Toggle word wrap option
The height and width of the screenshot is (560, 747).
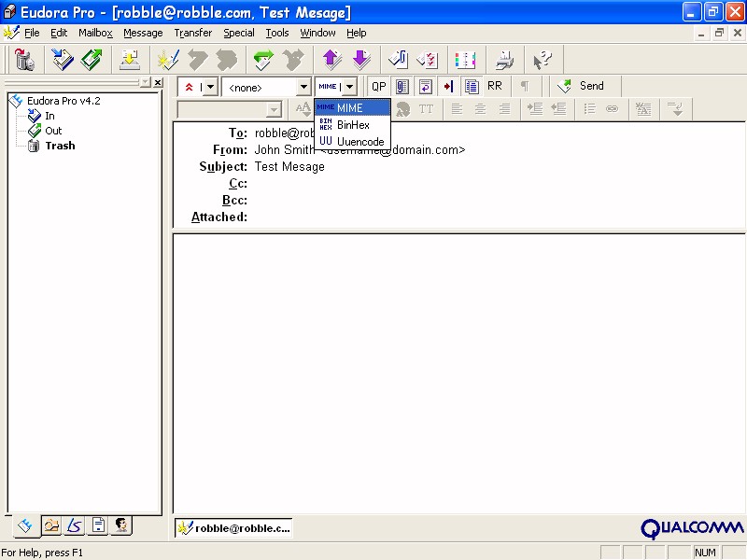[x=426, y=86]
